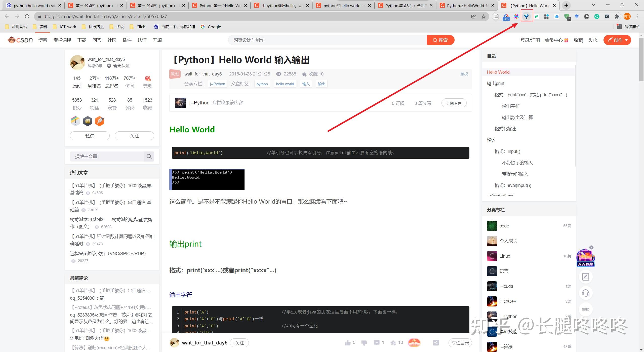The image size is (644, 352).
Task: Bookmark this page with the star icon
Action: coord(484,16)
